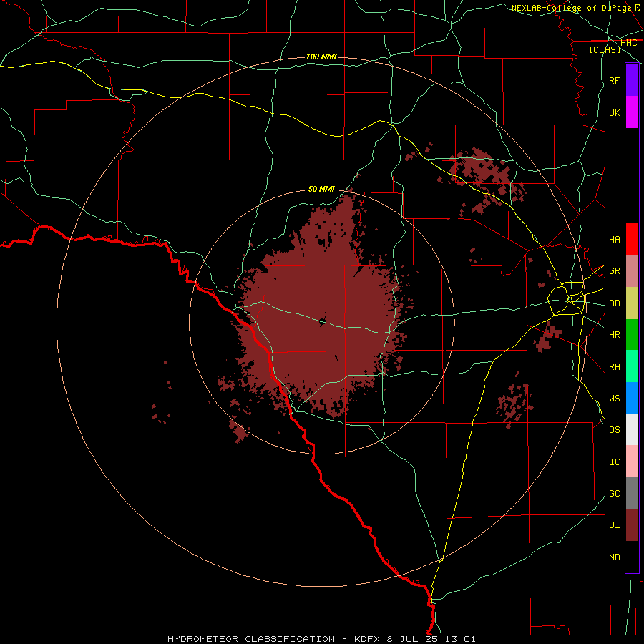Click the "WS" legend label
644x644 pixels.
pos(615,399)
